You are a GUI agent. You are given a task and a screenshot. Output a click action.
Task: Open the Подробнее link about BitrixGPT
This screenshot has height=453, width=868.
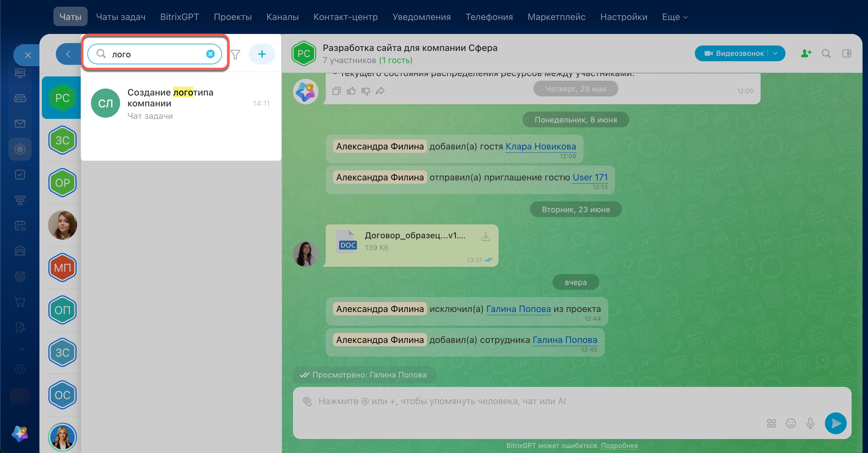pyautogui.click(x=619, y=445)
